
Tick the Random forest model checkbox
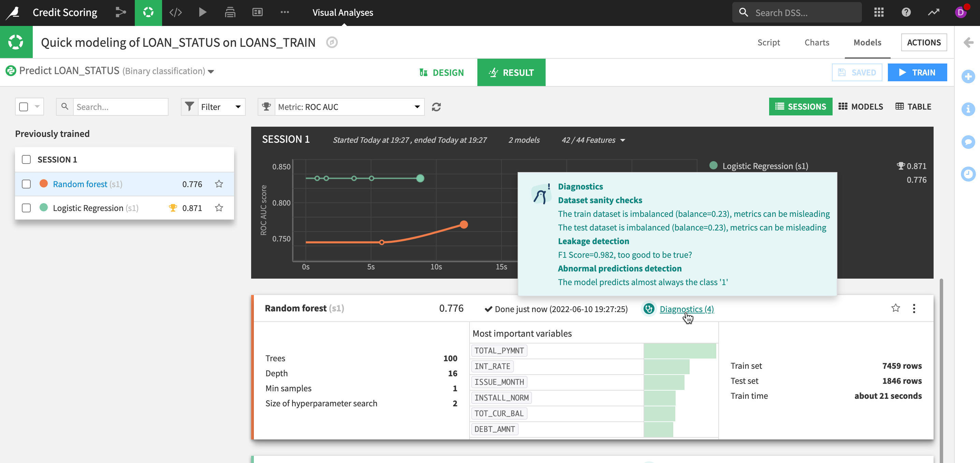click(x=26, y=184)
